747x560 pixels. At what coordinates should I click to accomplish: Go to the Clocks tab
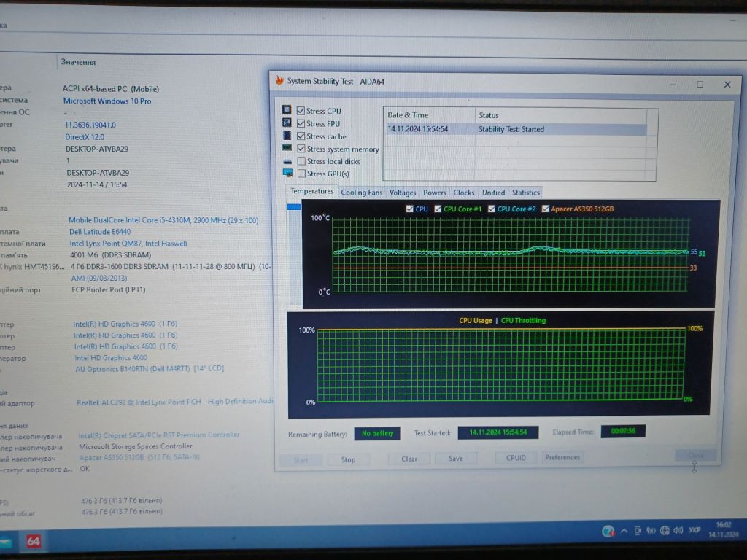point(463,192)
